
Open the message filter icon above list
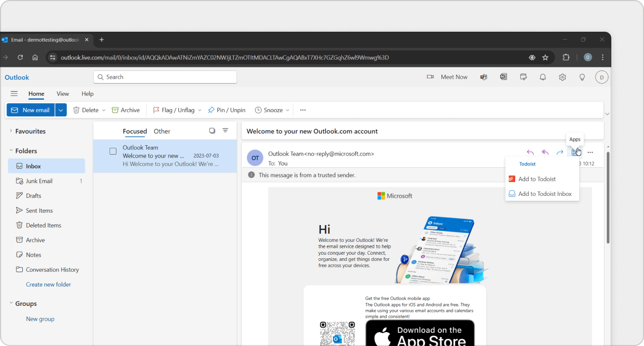225,131
